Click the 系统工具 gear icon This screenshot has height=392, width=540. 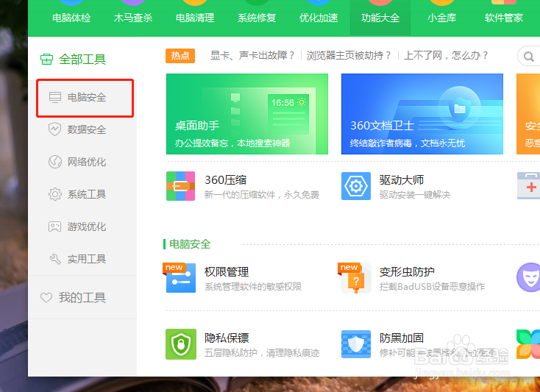[54, 194]
